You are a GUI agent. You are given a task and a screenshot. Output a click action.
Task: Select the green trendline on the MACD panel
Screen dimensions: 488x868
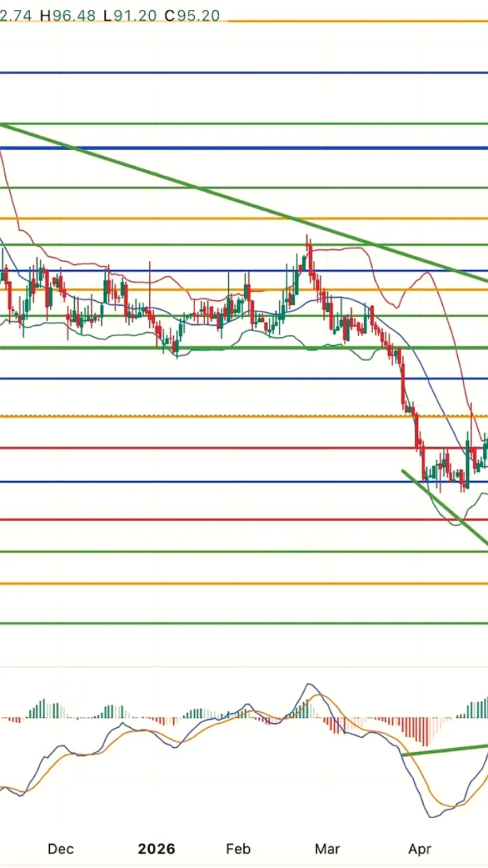click(445, 750)
